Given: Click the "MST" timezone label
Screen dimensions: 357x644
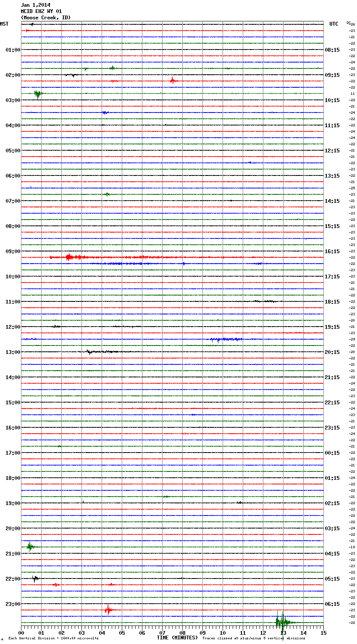Looking at the screenshot, I should [x=4, y=24].
